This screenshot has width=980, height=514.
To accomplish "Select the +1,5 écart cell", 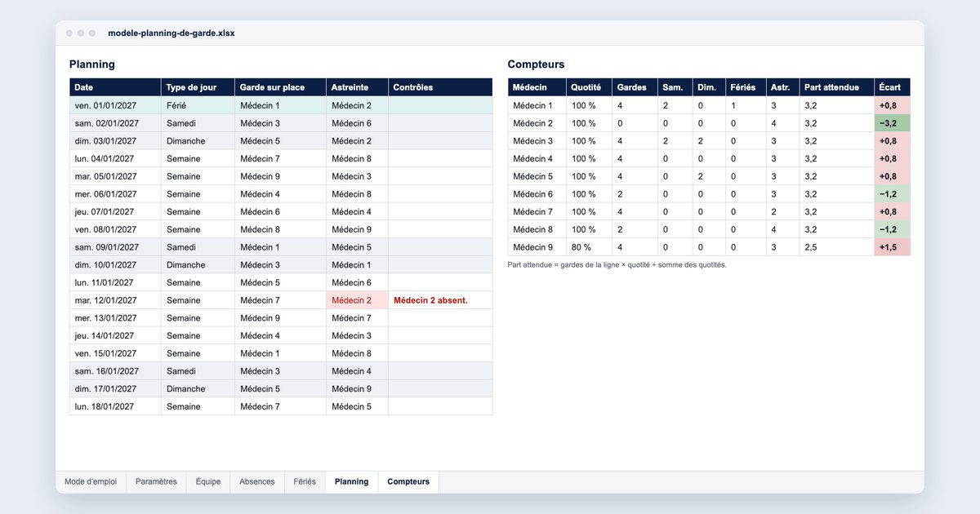I will 892,247.
